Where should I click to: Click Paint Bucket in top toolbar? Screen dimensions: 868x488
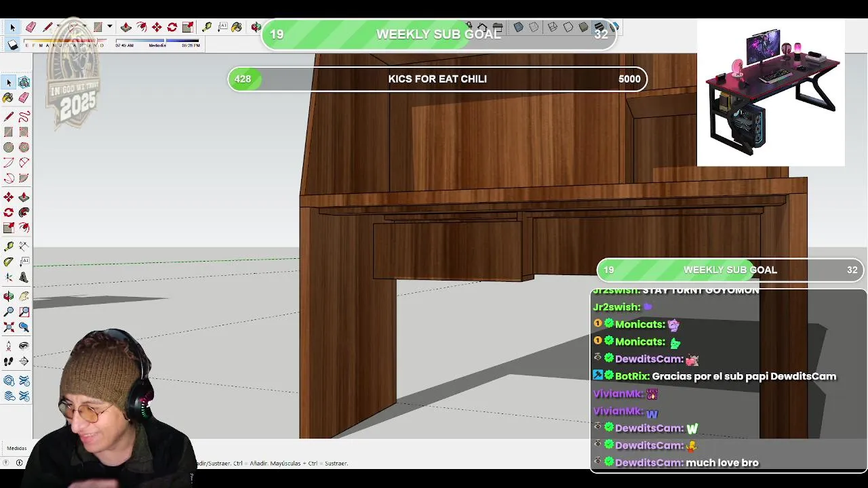tap(237, 27)
